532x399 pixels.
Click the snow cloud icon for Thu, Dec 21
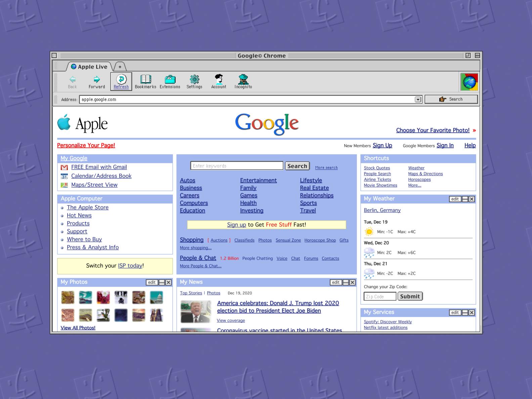(x=369, y=273)
